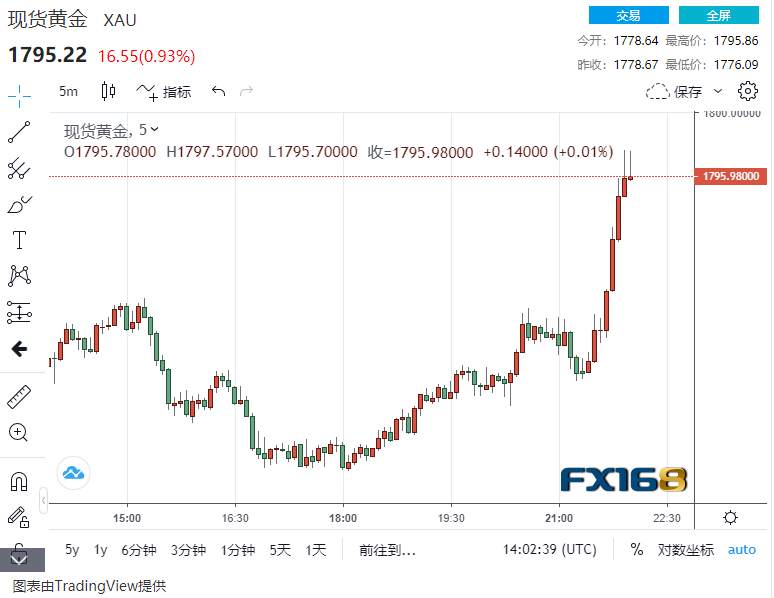Click the 21:00 time axis label
The height and width of the screenshot is (598, 774).
click(559, 518)
